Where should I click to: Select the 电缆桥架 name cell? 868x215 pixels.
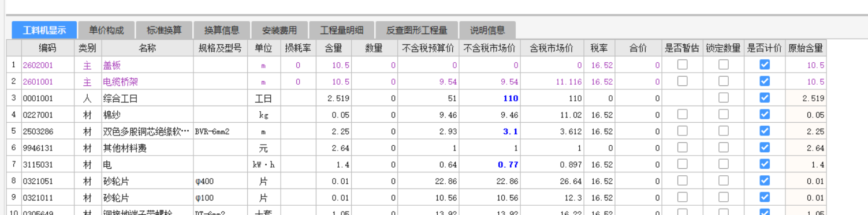tap(147, 82)
